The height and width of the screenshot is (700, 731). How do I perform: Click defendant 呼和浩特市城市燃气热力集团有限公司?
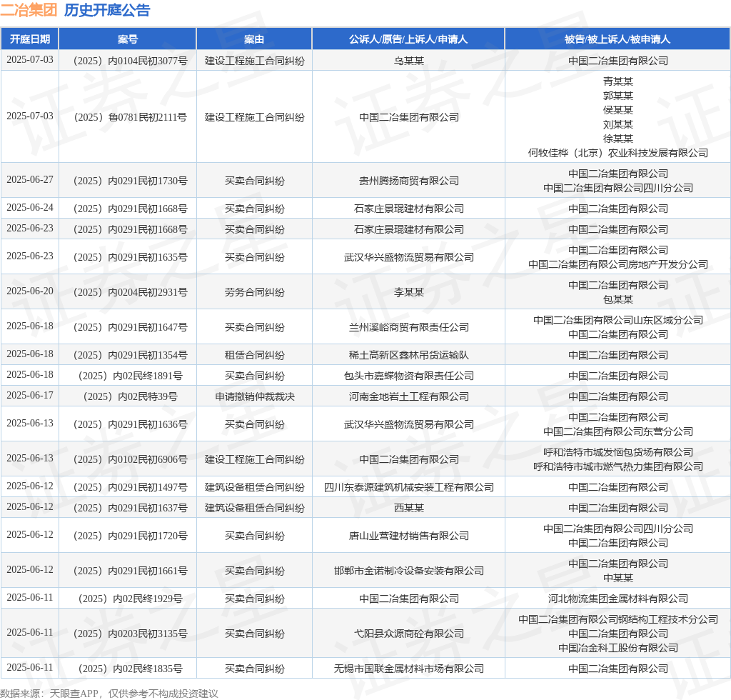[x=618, y=466]
